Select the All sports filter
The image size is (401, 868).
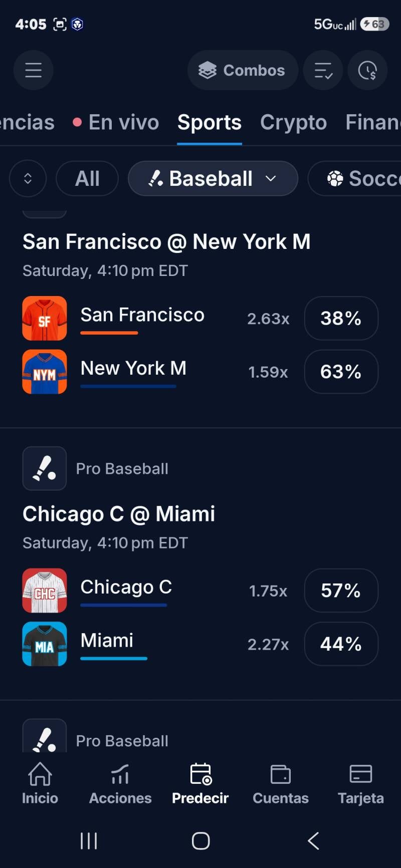pos(87,178)
